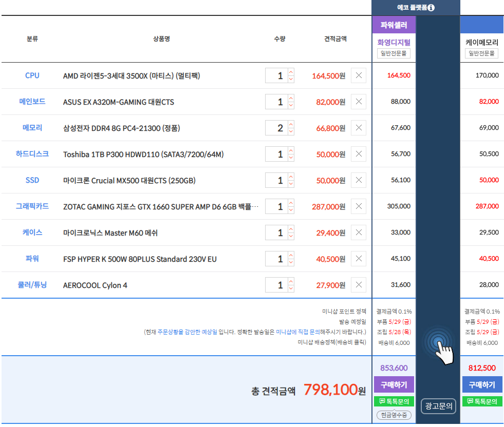Click the 화영디지털 seller name
The image size is (504, 427).
(394, 42)
